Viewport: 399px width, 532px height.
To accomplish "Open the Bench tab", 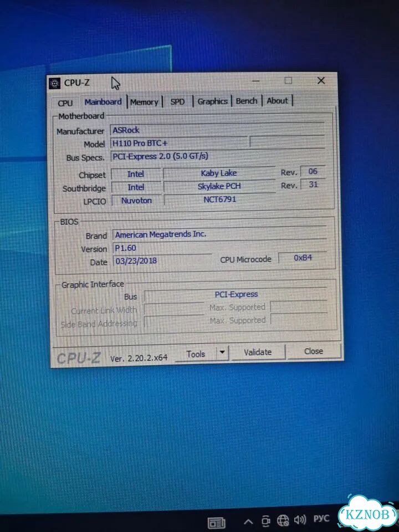I will coord(246,101).
